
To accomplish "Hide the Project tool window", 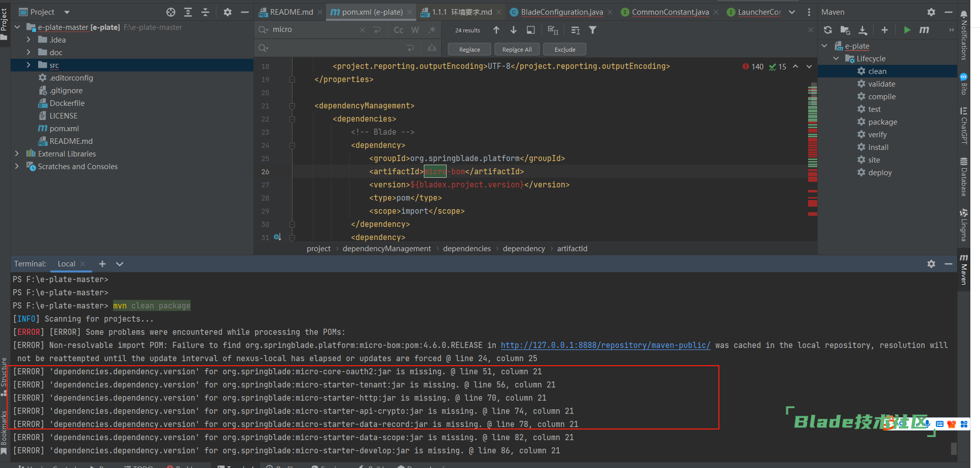I will pyautogui.click(x=245, y=12).
